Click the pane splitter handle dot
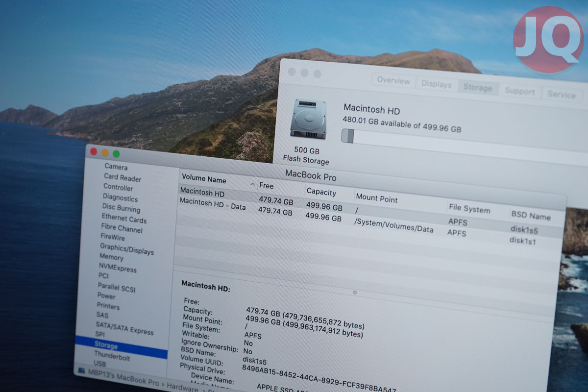Screen dimensions: 588x392 (355, 293)
